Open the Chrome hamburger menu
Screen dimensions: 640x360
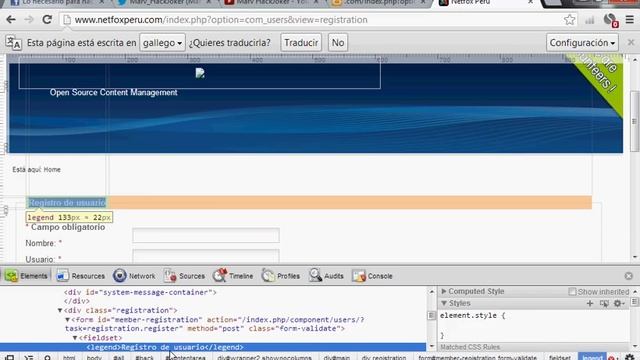[630, 20]
